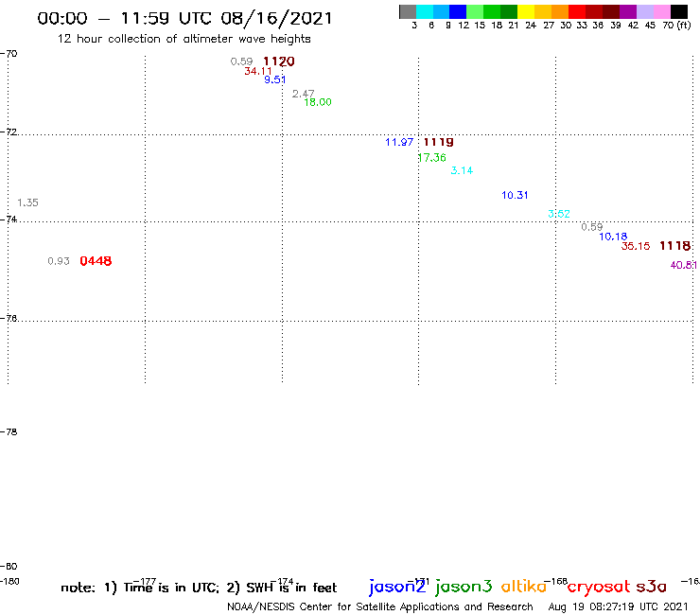Click the green 17.36 reading
This screenshot has width=700, height=615.
[432, 158]
